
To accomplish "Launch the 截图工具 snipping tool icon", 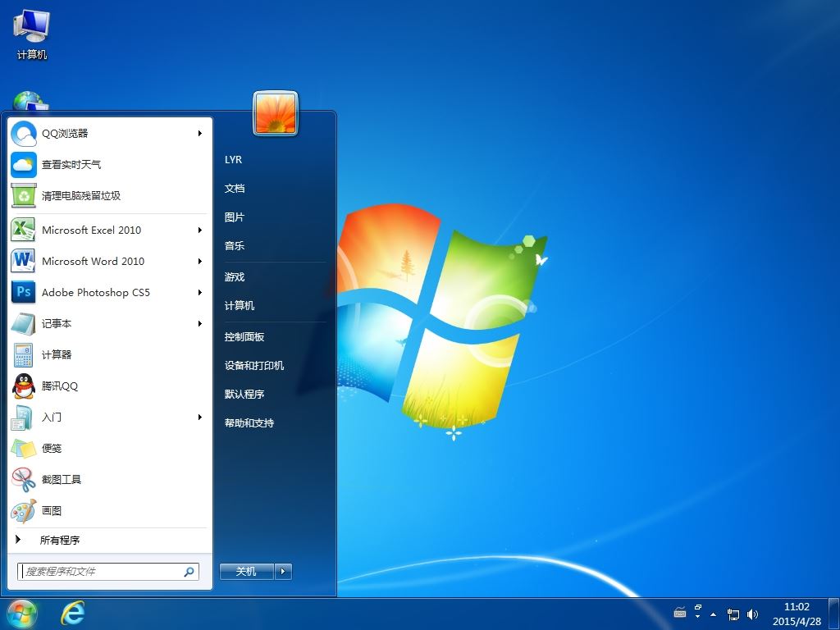I will point(24,479).
